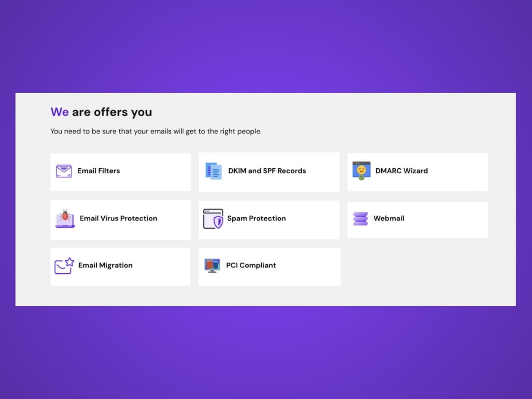Select the DKIM and SPF Records text

tap(267, 171)
